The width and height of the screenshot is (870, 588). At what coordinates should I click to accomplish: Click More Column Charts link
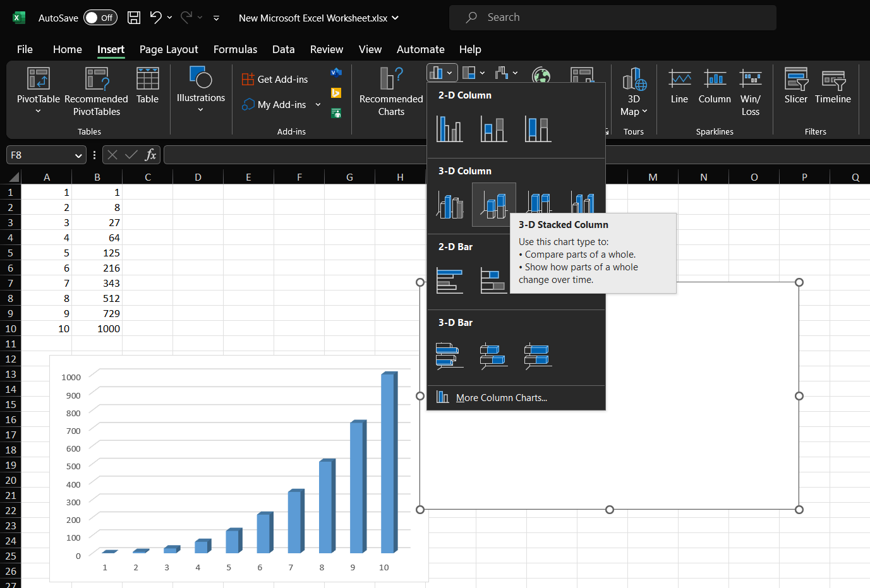[x=501, y=398]
